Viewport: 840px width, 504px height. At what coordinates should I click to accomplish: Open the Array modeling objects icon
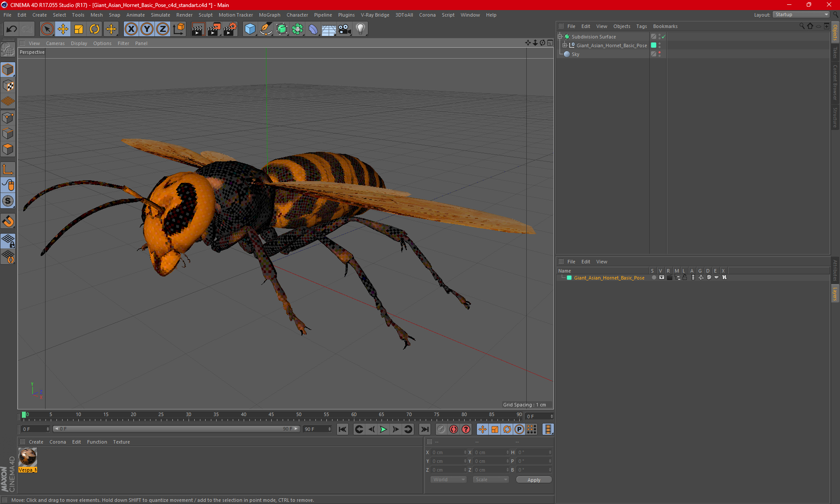click(297, 29)
